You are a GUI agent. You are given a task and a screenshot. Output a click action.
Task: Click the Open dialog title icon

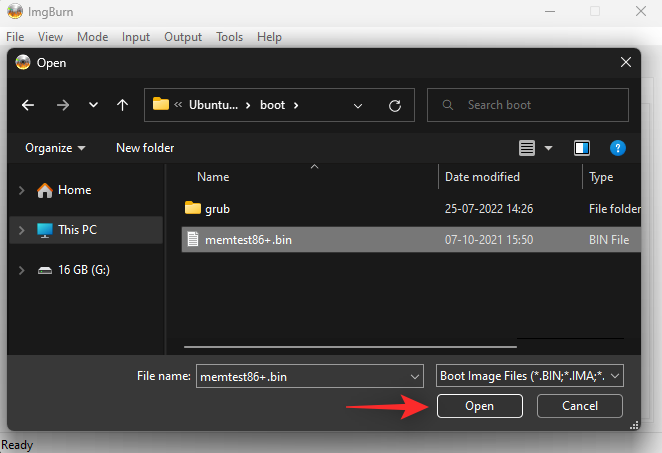coord(23,62)
